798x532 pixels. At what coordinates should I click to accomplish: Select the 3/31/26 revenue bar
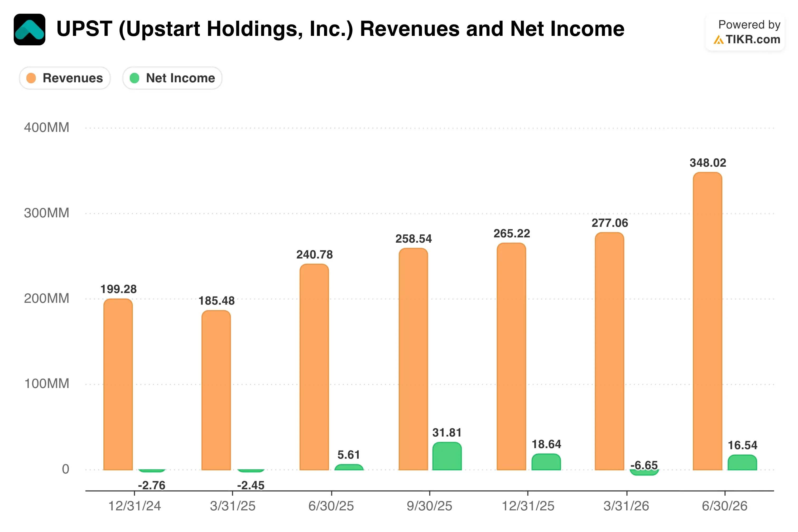pyautogui.click(x=609, y=351)
